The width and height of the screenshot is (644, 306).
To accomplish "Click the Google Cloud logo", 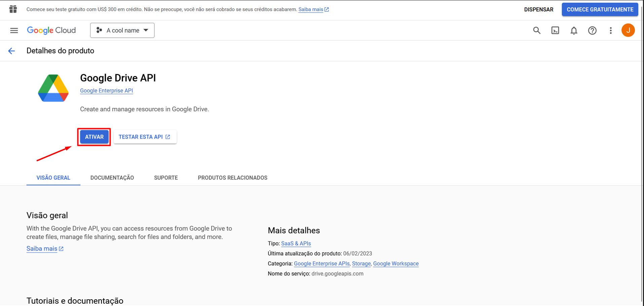I will coord(51,31).
